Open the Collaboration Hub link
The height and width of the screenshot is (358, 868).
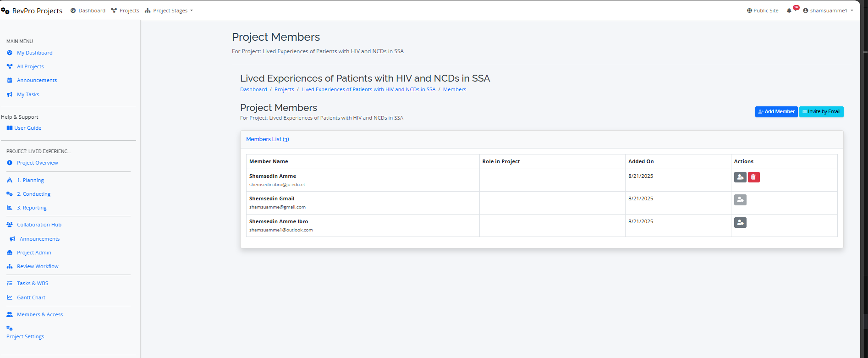39,225
